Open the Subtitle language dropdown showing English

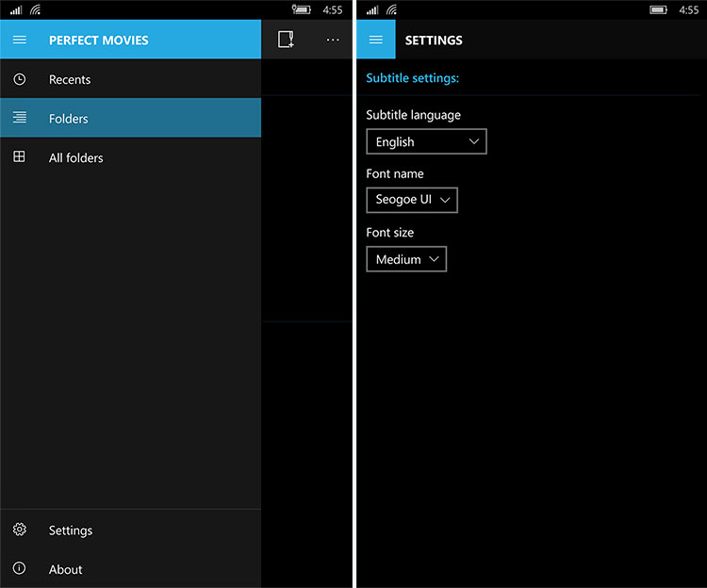(426, 141)
